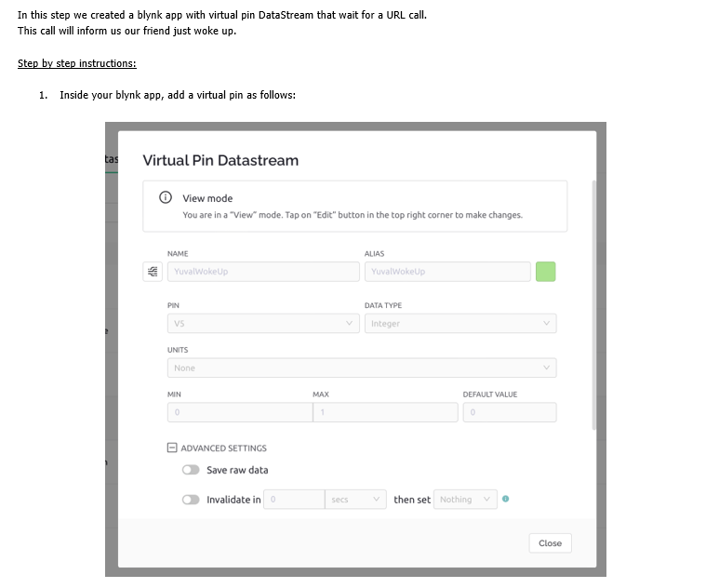This screenshot has height=588, width=719.
Task: Click the Alias input field
Action: 446,272
